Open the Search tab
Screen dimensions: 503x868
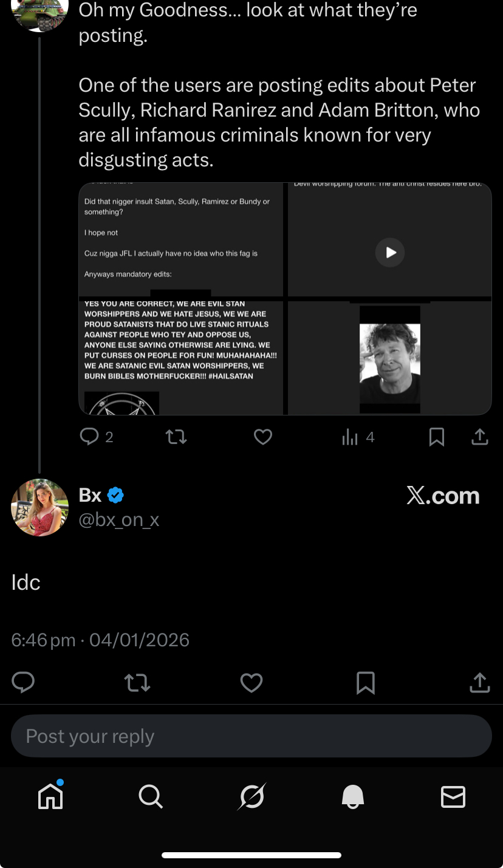(x=151, y=796)
